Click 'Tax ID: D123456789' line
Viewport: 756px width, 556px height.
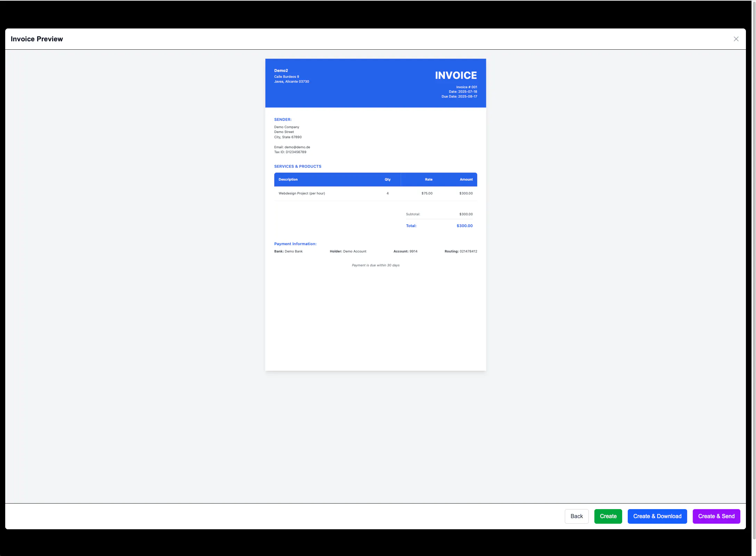point(290,152)
